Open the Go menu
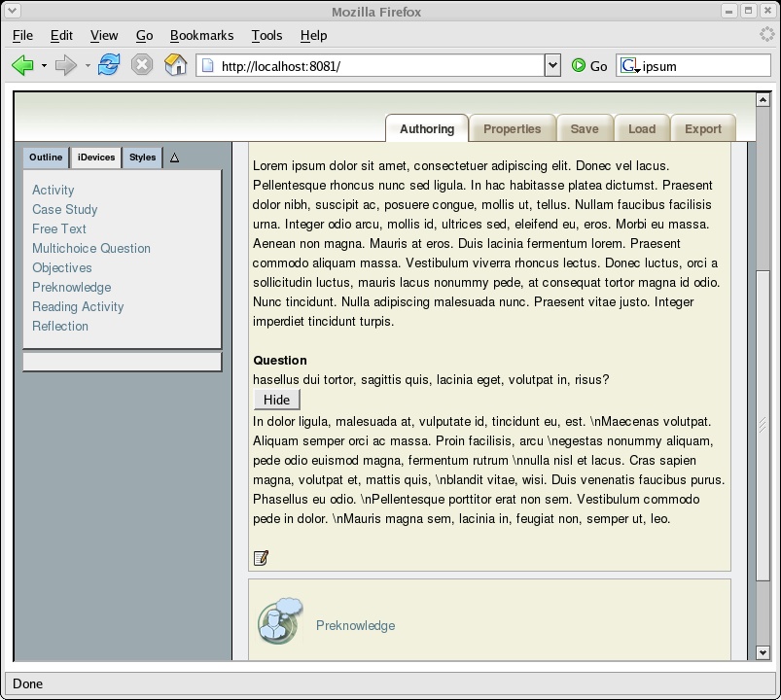 (145, 35)
